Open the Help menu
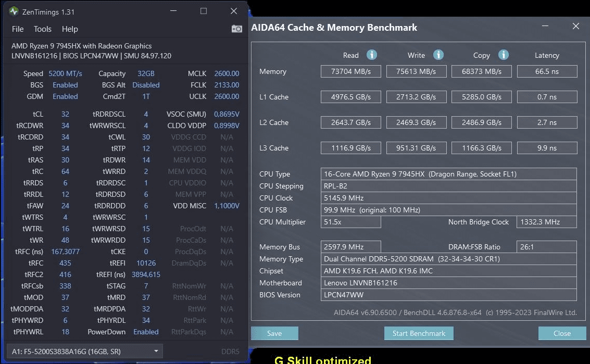Screen dimensions: 590x364 70,29
